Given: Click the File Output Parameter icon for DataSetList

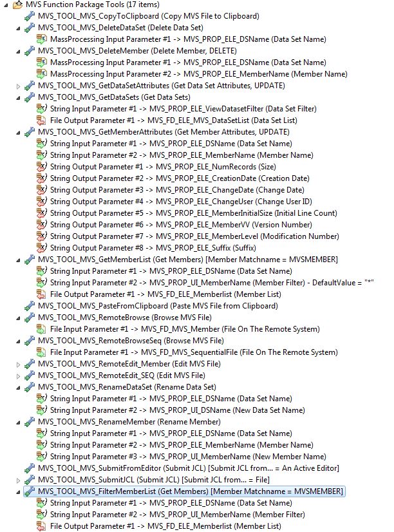Looking at the screenshot, I should coord(42,120).
